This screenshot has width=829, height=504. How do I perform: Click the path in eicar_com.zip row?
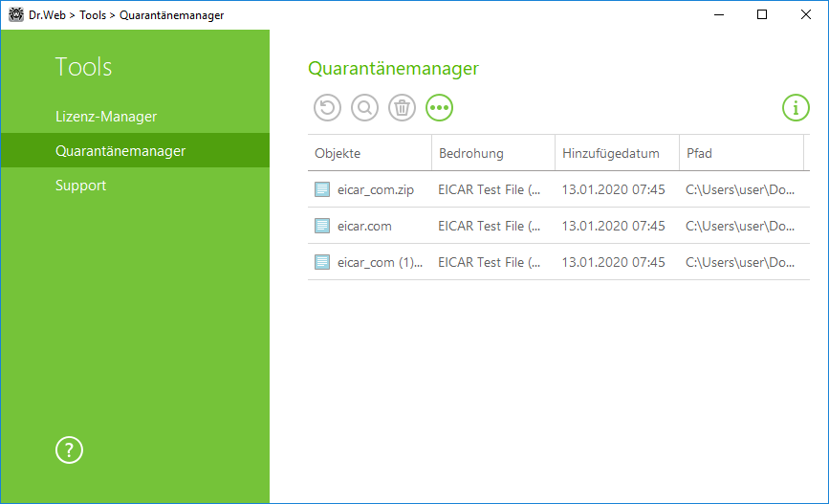click(x=740, y=190)
